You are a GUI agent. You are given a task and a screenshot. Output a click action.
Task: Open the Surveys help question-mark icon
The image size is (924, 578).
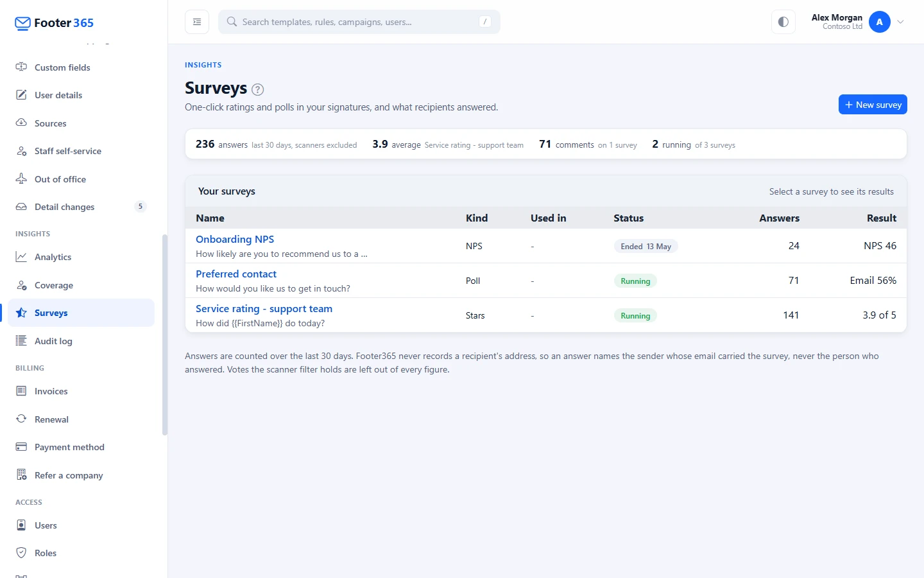(257, 89)
